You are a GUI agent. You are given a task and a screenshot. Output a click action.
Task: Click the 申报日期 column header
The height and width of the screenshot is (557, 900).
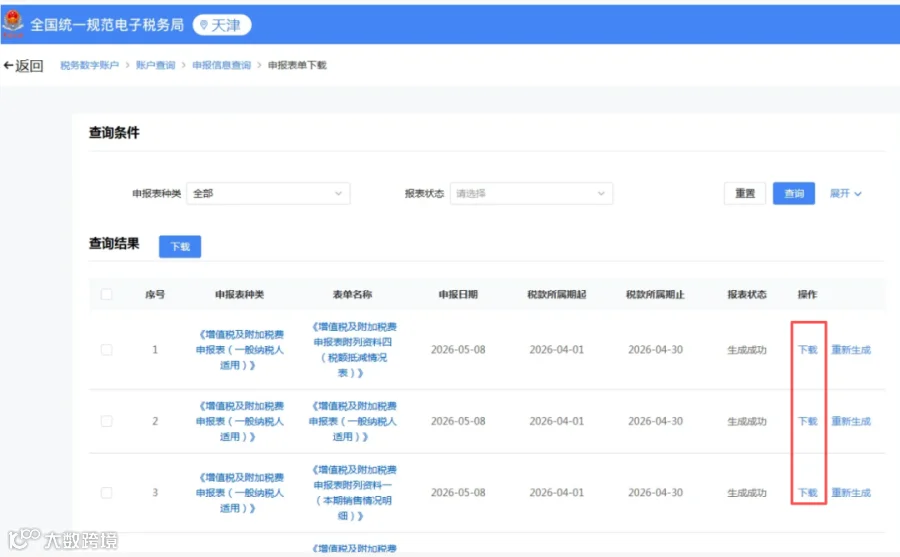click(458, 295)
